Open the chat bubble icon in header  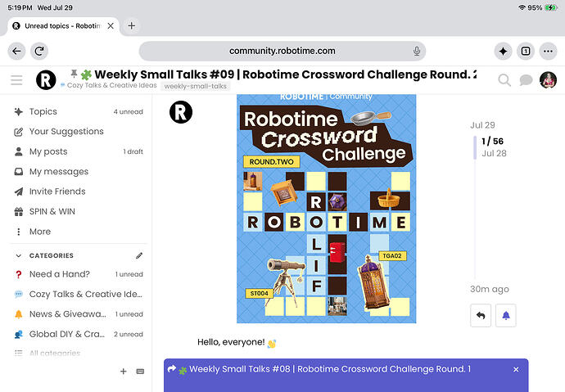526,80
